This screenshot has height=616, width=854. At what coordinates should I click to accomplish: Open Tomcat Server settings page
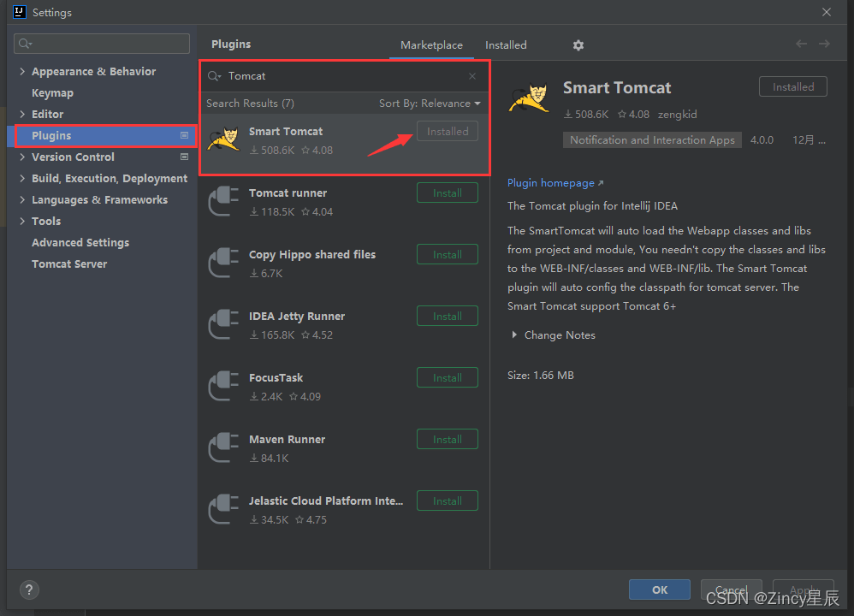click(69, 264)
